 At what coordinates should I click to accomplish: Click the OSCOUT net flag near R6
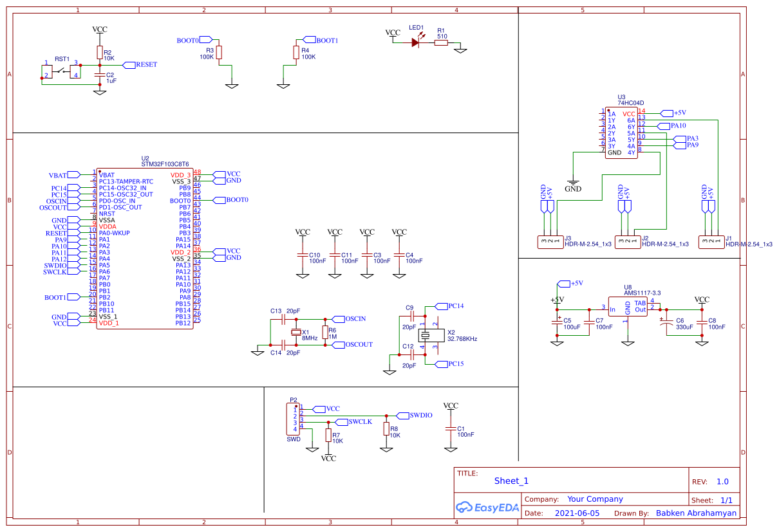pos(353,345)
